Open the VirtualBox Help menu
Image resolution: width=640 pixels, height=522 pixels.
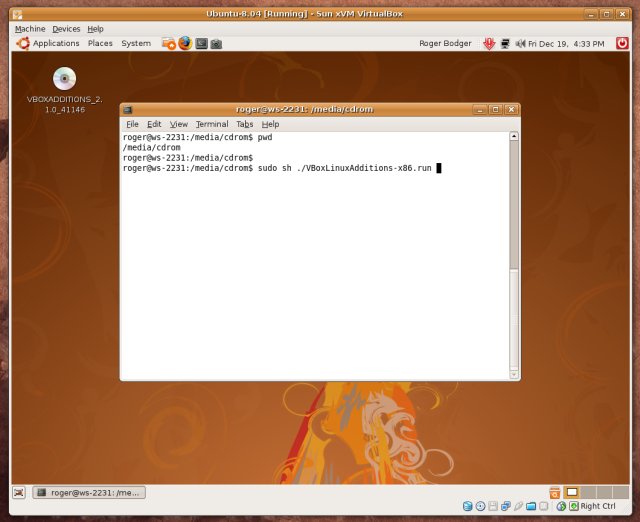click(96, 29)
